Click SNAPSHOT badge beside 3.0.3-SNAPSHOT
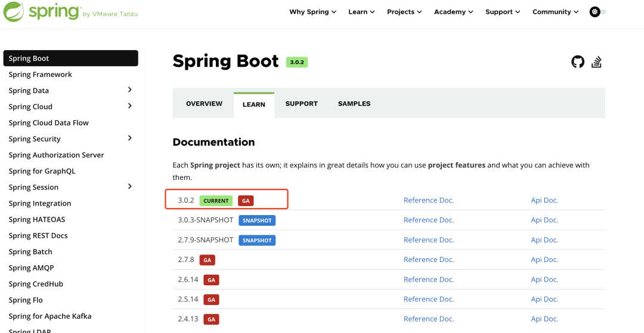This screenshot has width=644, height=333. [x=257, y=220]
